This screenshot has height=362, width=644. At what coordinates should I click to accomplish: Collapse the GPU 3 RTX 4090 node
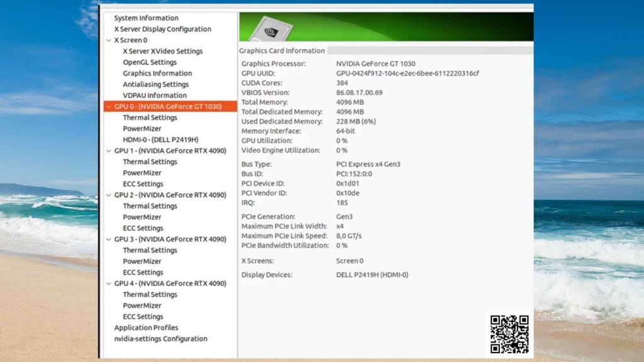108,239
